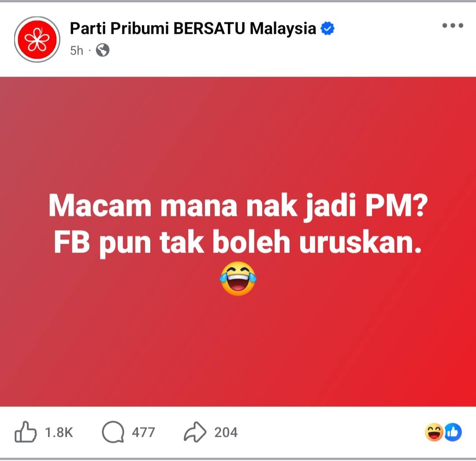Click the text 'Macam mana nak jadi PM?'
This screenshot has width=476, height=461.
pos(238,206)
